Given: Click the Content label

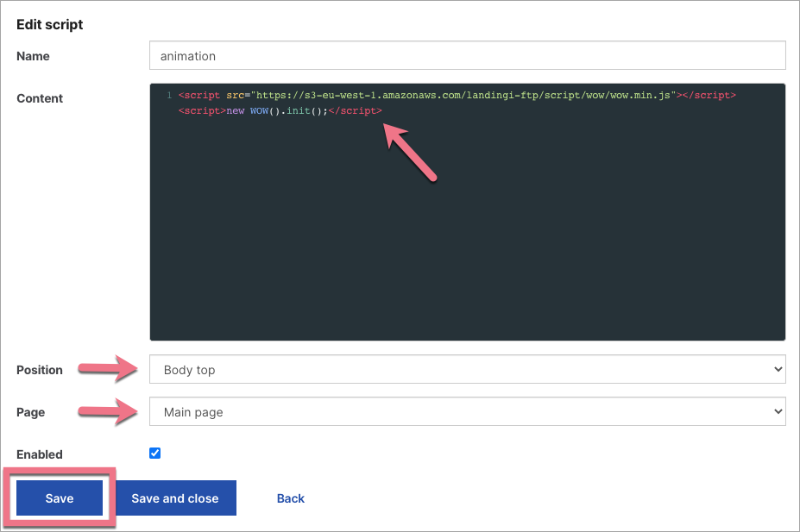Looking at the screenshot, I should [39, 98].
